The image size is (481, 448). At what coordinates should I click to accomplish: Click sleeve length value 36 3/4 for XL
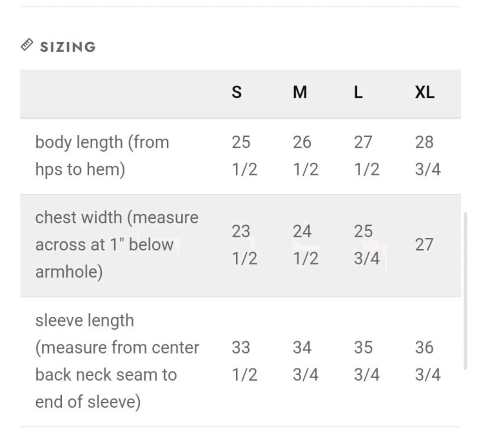[428, 361]
